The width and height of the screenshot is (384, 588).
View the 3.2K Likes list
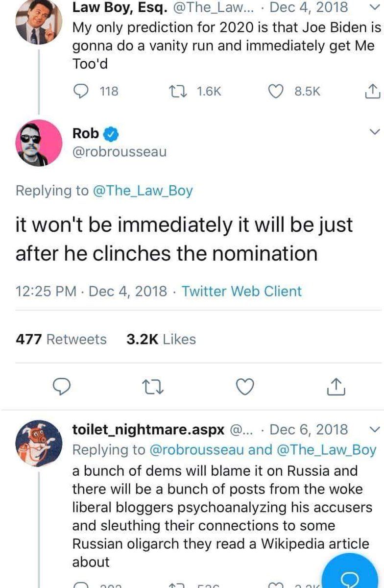[x=161, y=339]
